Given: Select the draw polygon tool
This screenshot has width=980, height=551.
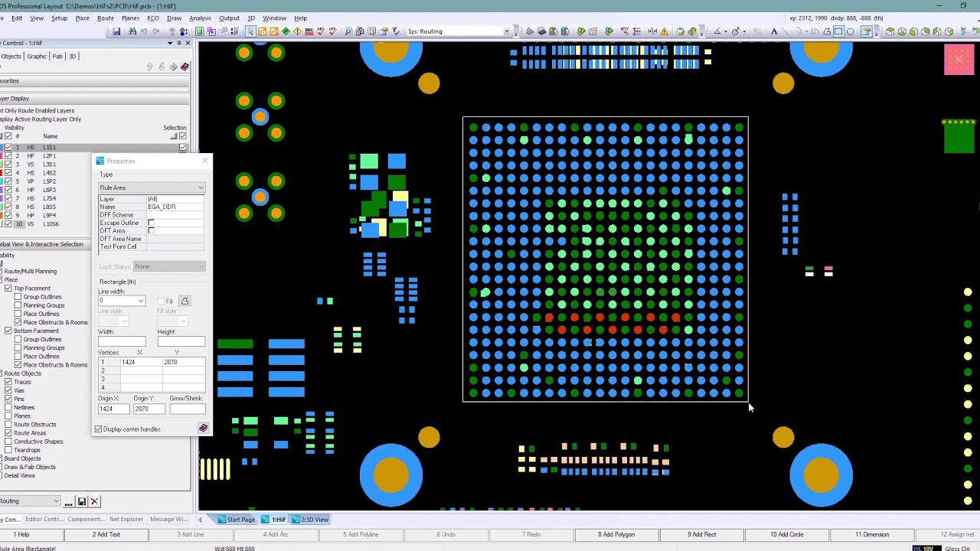Looking at the screenshot, I should point(827,31).
